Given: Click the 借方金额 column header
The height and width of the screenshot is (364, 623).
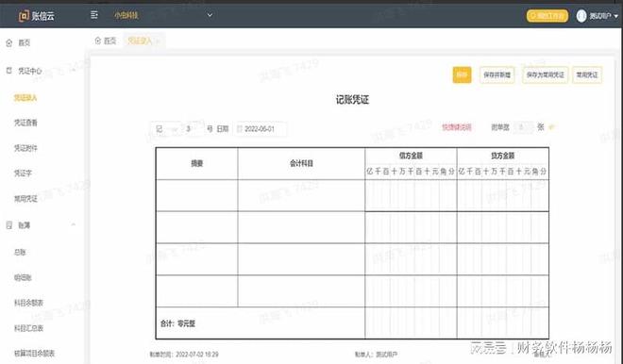Looking at the screenshot, I should [411, 156].
